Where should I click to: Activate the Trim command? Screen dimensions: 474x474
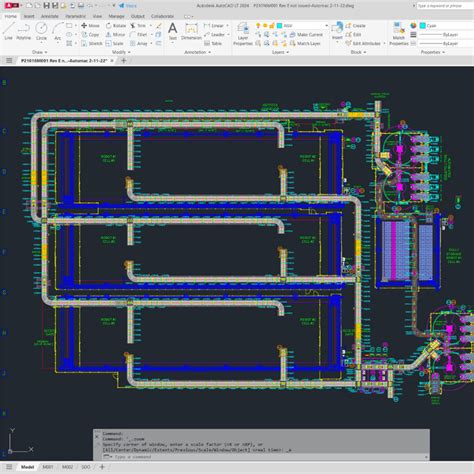point(138,26)
